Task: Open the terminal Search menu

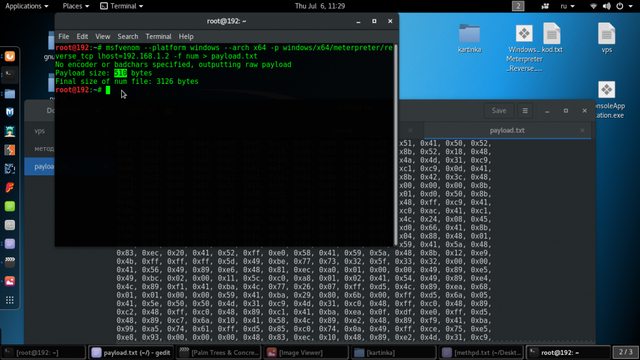Action: [128, 36]
